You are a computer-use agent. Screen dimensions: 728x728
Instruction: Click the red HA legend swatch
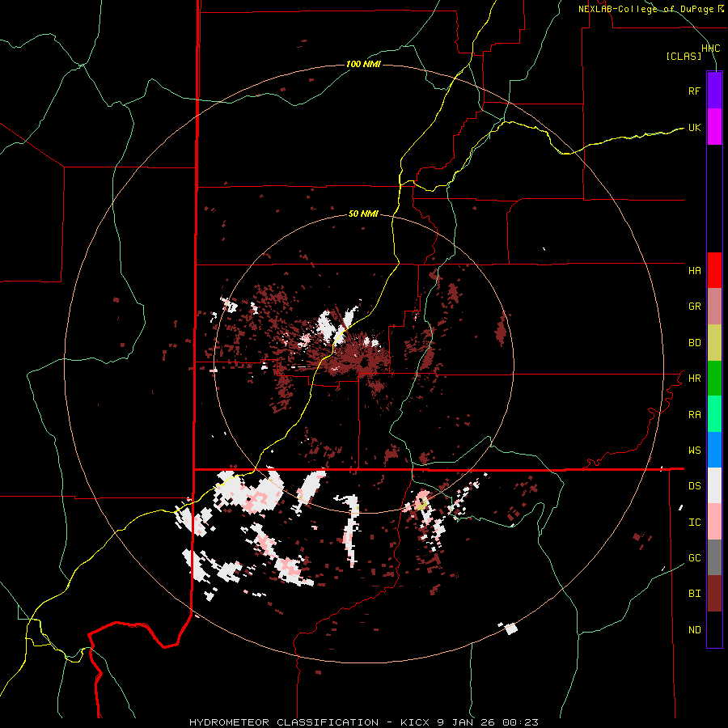click(714, 270)
